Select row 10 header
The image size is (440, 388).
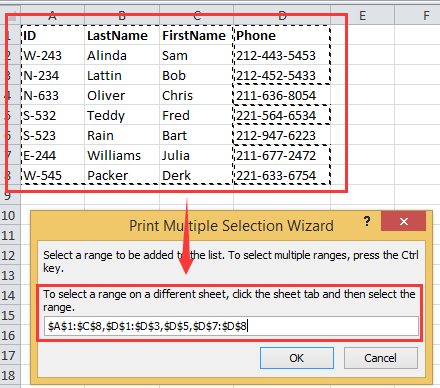[10, 216]
